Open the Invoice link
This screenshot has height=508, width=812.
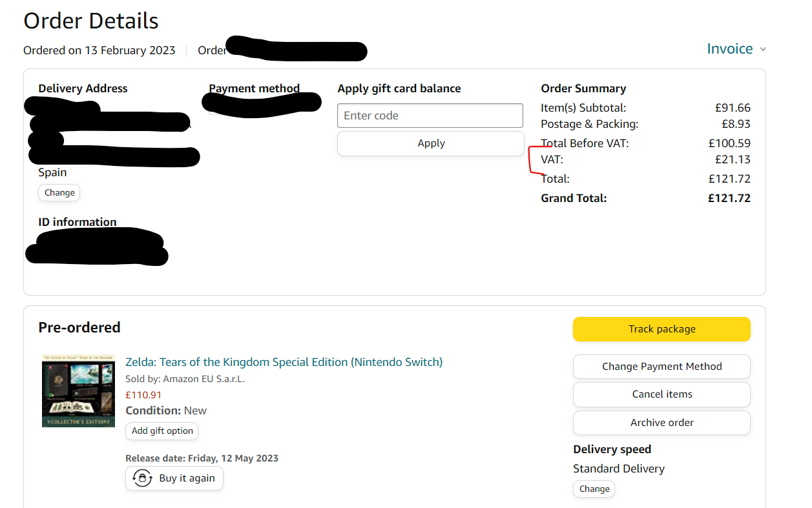(729, 49)
